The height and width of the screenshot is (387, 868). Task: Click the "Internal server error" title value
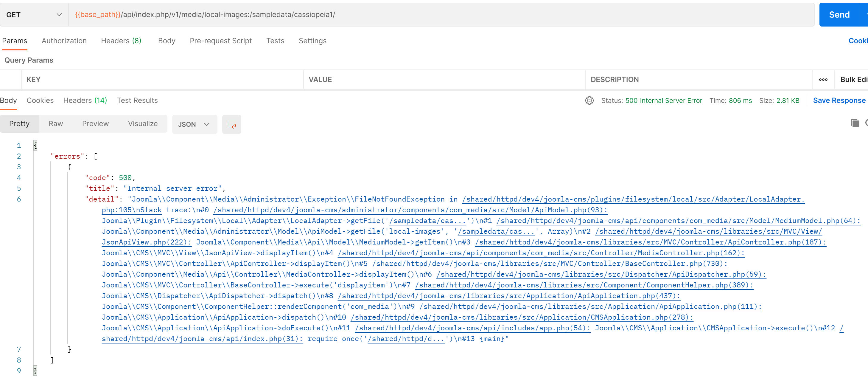(172, 189)
